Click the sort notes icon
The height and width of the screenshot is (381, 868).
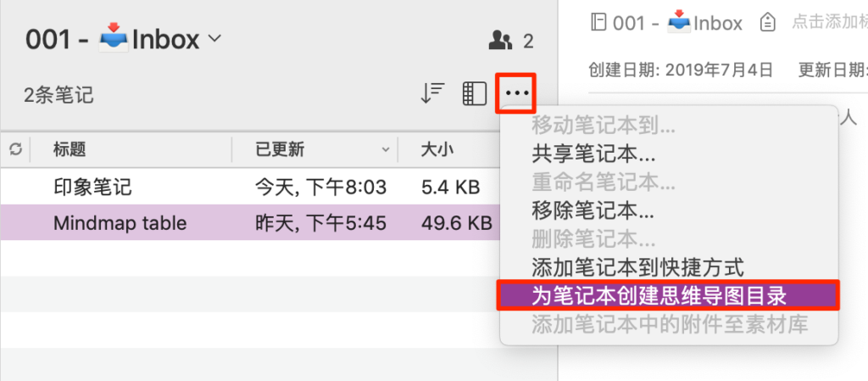pos(432,93)
